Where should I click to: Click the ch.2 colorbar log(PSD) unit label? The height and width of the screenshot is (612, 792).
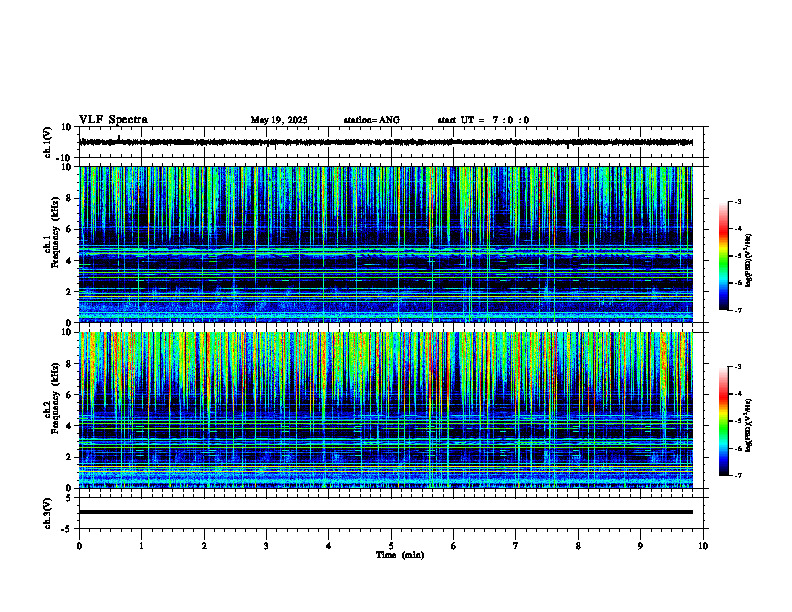(749, 425)
